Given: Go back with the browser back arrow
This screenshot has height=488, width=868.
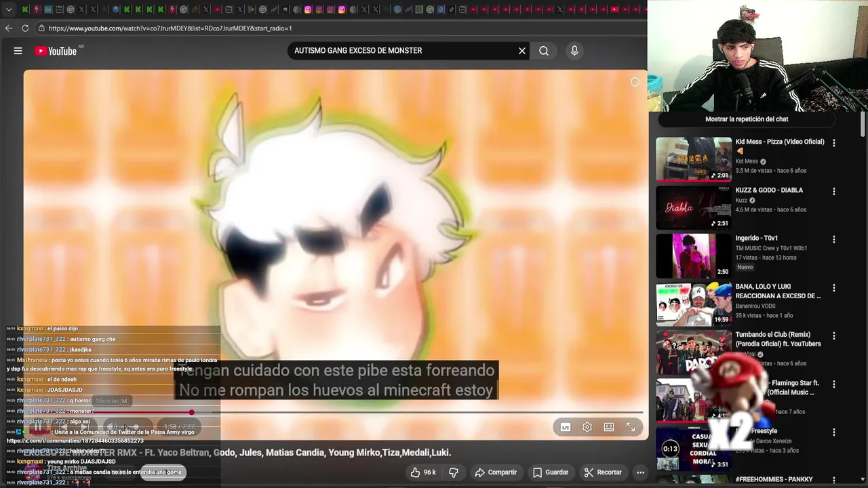Looking at the screenshot, I should coord(9,28).
